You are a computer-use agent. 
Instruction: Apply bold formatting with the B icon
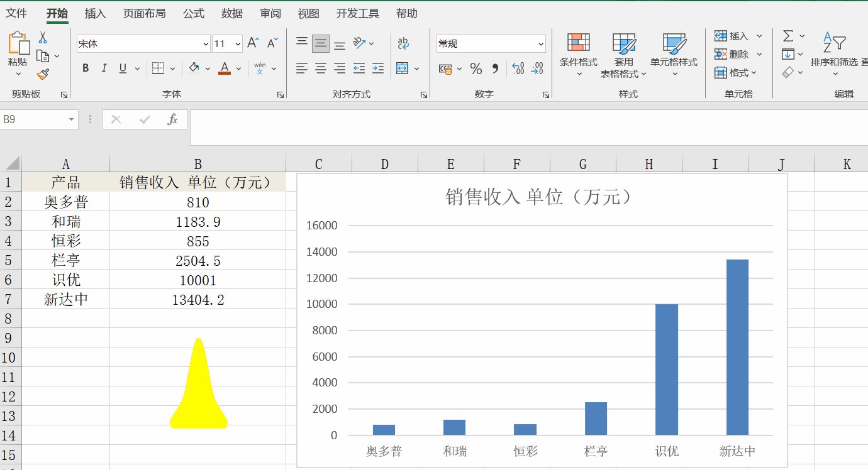86,68
